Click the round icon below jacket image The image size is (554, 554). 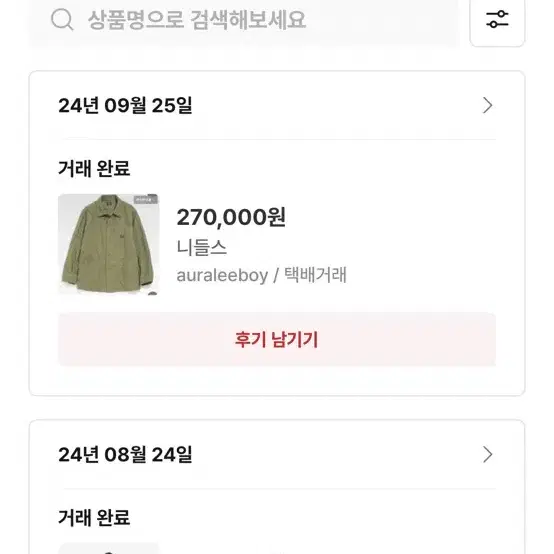152,293
